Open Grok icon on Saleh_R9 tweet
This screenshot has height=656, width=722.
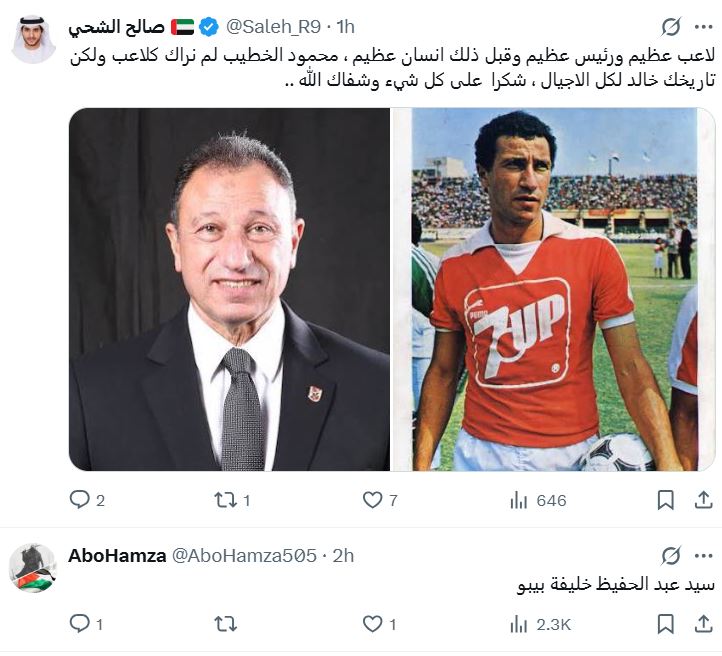(x=671, y=27)
